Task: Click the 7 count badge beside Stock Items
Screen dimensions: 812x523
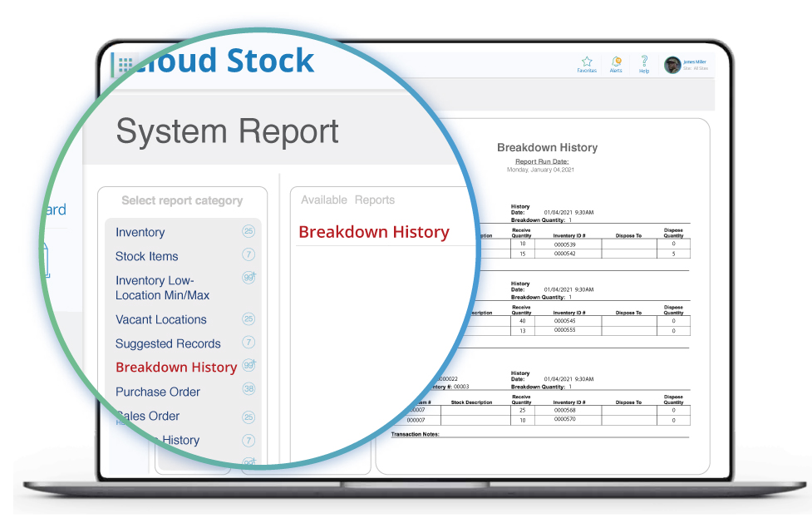Action: coord(249,254)
